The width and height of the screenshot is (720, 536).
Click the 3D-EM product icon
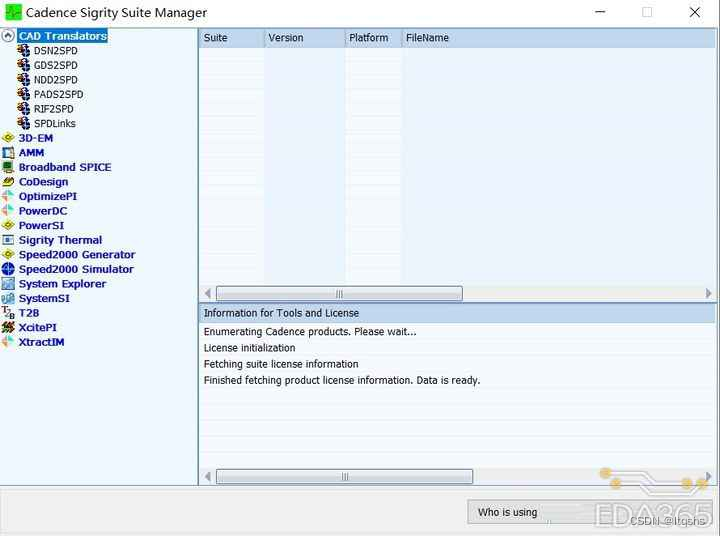click(8, 138)
